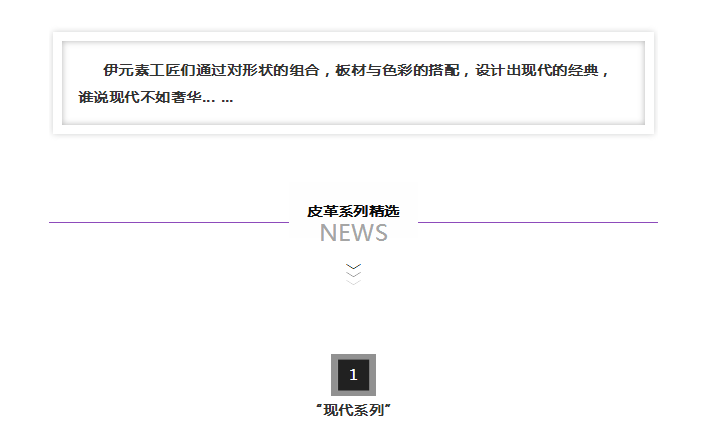Click the 皮革系列精选 section heading
The image size is (707, 448).
click(x=353, y=211)
